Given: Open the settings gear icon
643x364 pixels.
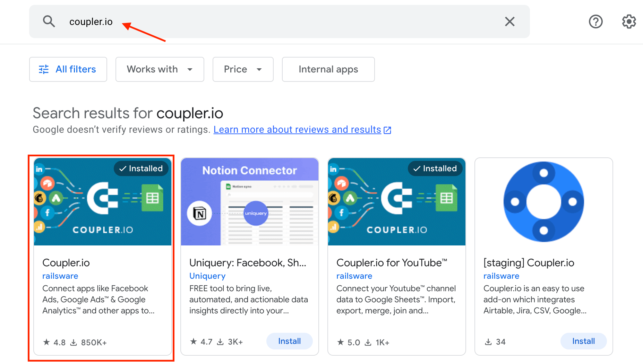Looking at the screenshot, I should [x=628, y=21].
